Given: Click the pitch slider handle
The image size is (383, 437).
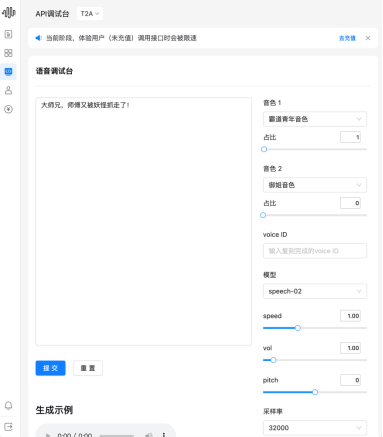Looking at the screenshot, I should click(315, 392).
